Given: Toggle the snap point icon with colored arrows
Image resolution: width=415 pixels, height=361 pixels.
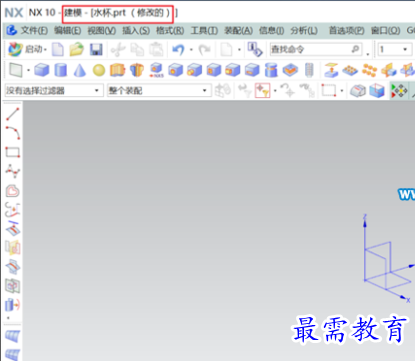Looking at the screenshot, I should coord(399,90).
